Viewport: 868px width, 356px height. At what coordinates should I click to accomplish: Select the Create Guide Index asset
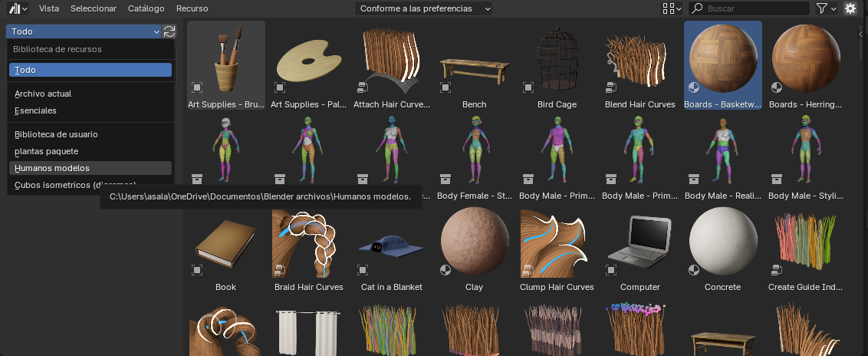[805, 248]
